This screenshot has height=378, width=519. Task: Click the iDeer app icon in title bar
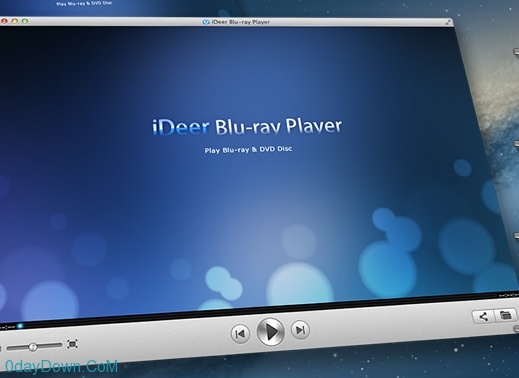pyautogui.click(x=206, y=22)
